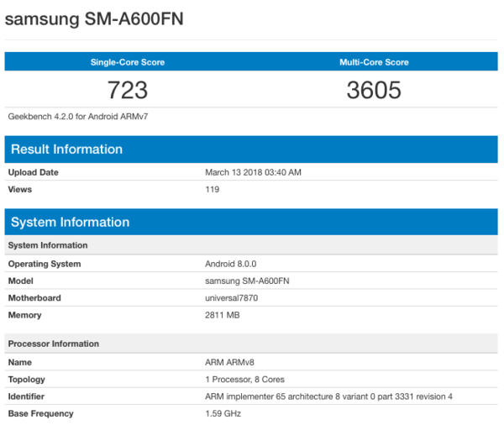Click the Result Information section header
The width and height of the screenshot is (504, 425).
(x=66, y=150)
